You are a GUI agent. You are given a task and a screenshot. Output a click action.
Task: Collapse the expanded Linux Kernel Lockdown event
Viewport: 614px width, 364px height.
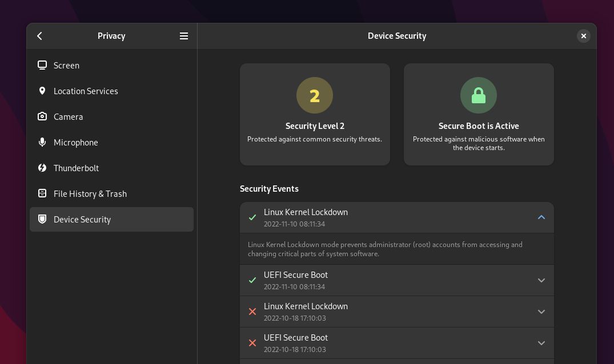541,217
